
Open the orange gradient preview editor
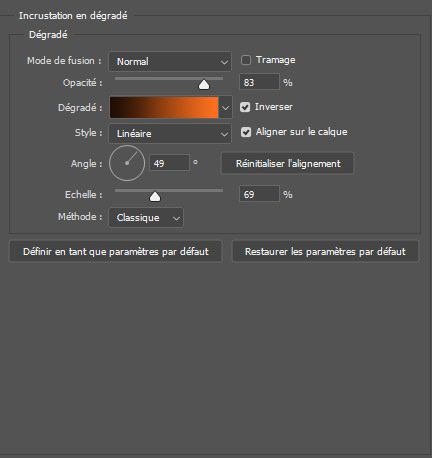pyautogui.click(x=164, y=107)
